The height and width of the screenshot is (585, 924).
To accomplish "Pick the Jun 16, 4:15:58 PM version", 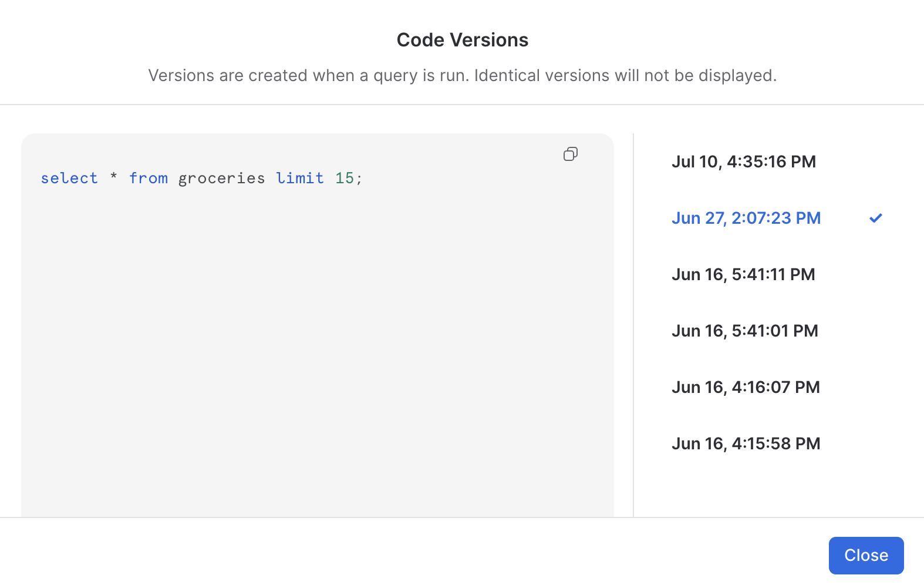I will pyautogui.click(x=746, y=443).
